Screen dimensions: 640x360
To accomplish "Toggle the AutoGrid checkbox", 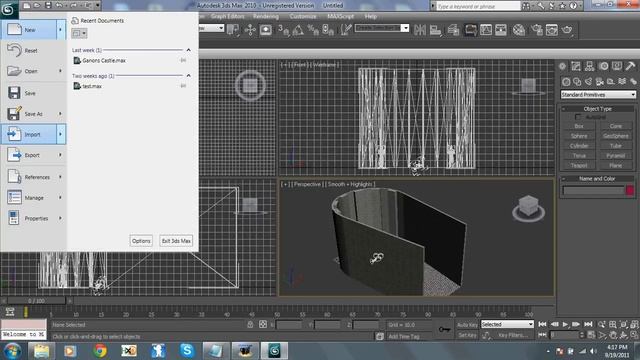I will coord(578,117).
